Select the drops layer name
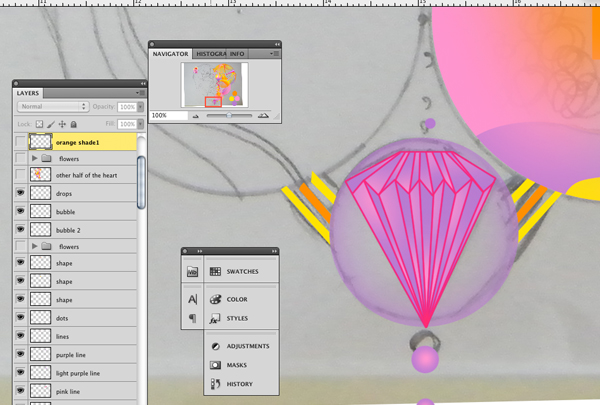The width and height of the screenshot is (600, 405). 64,194
